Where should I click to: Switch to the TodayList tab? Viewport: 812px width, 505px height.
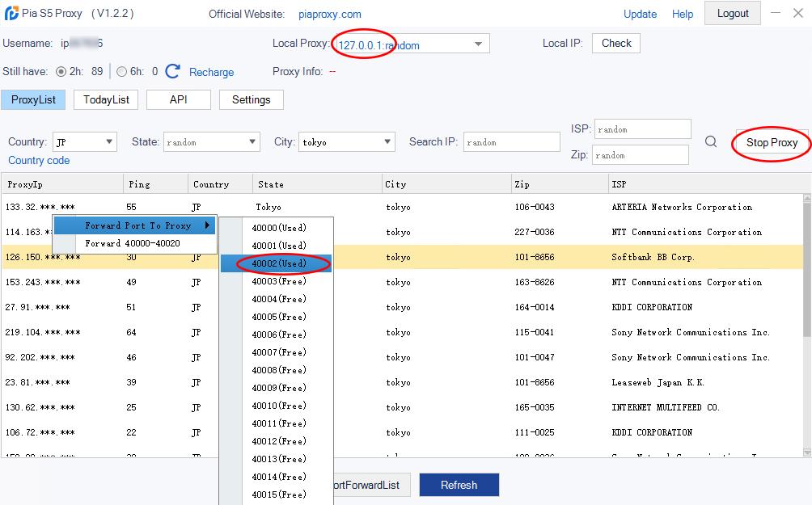coord(106,99)
